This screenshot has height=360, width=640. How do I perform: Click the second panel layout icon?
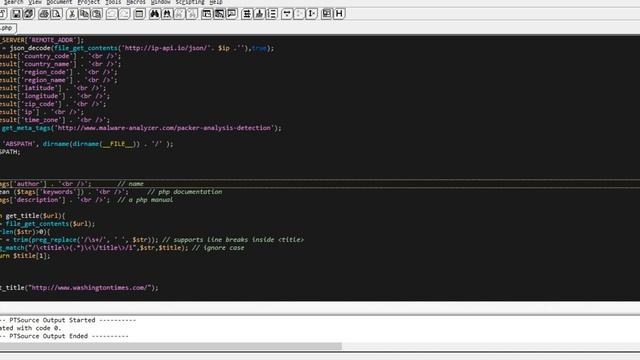[x=219, y=14]
